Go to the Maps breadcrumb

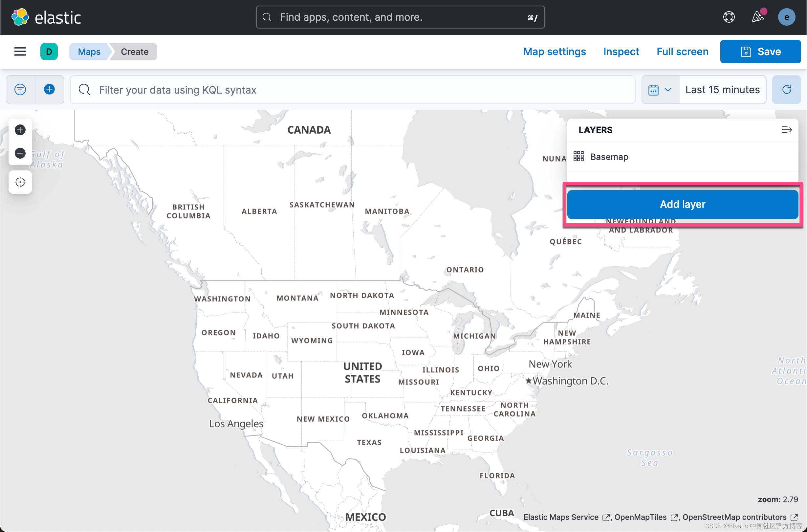point(89,52)
